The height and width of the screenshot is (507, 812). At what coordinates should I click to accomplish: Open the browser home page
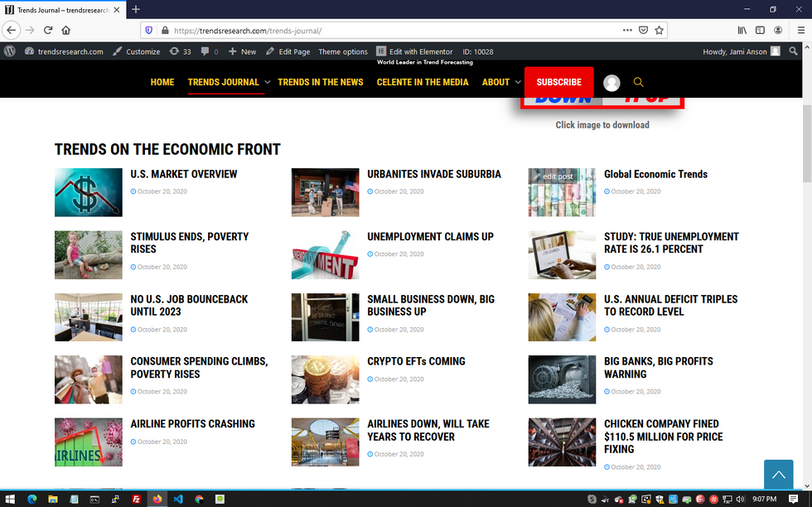[65, 30]
